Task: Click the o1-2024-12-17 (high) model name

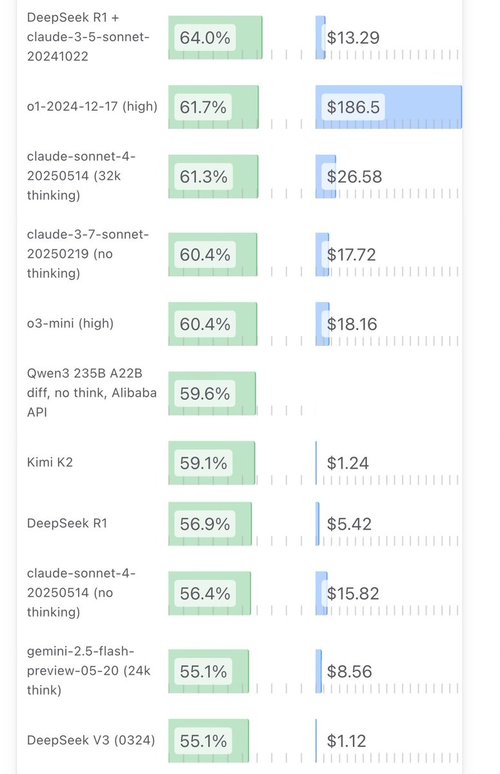Action: point(92,107)
